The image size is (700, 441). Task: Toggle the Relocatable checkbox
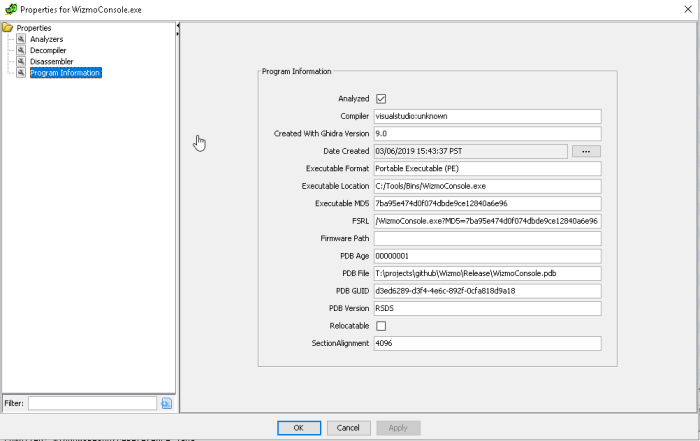[x=381, y=326]
